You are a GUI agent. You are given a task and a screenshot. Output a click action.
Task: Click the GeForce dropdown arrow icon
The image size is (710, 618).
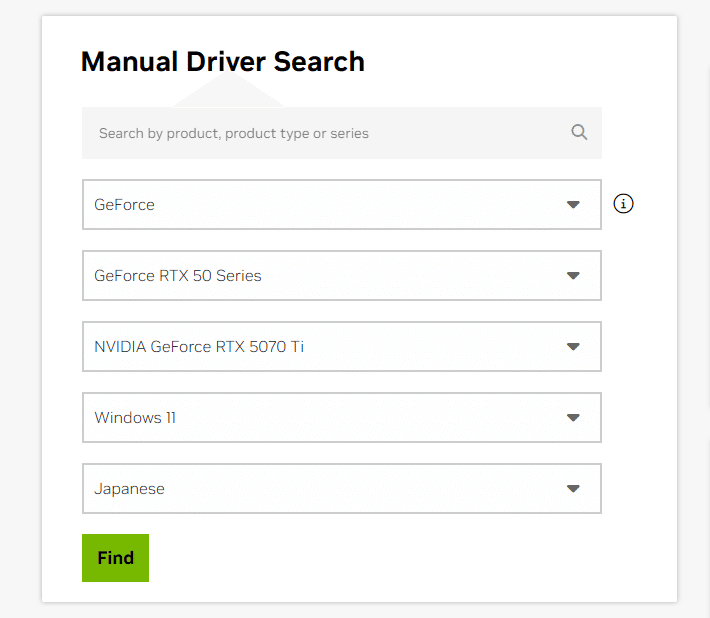573,205
